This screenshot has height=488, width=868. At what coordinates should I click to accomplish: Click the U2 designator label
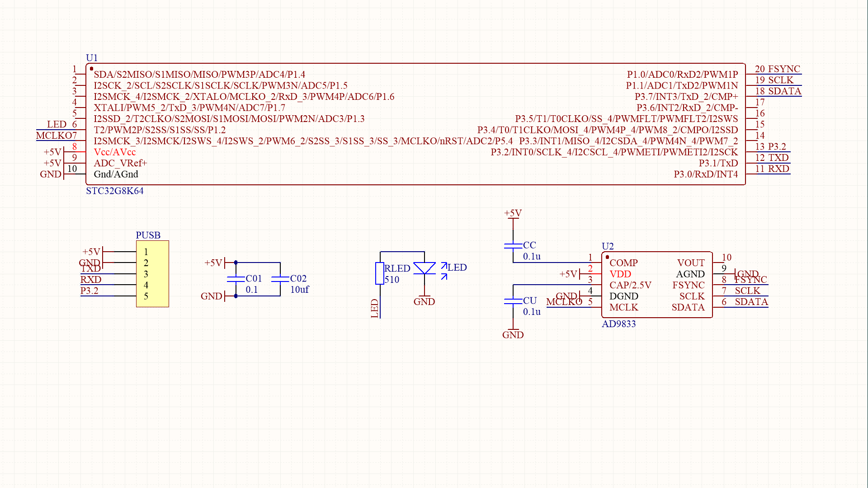point(608,246)
